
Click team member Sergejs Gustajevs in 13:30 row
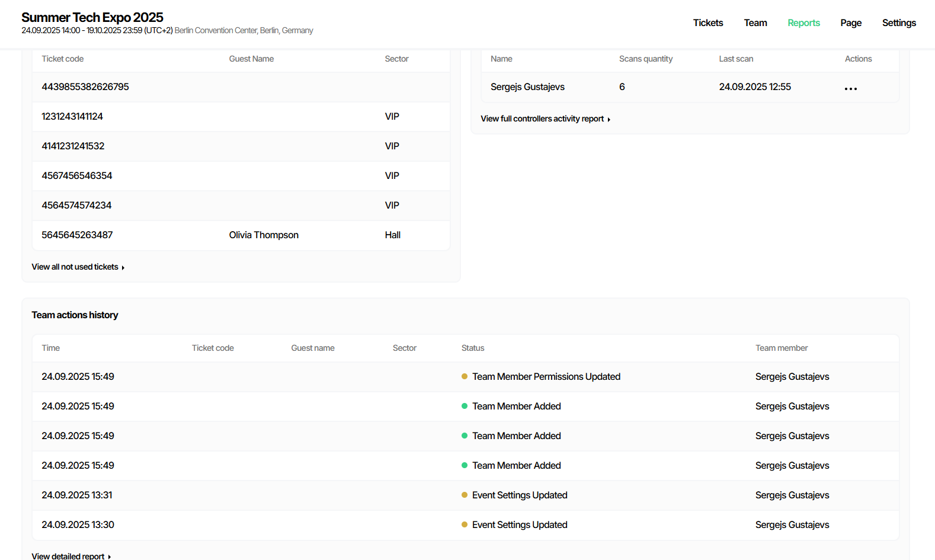click(x=792, y=524)
